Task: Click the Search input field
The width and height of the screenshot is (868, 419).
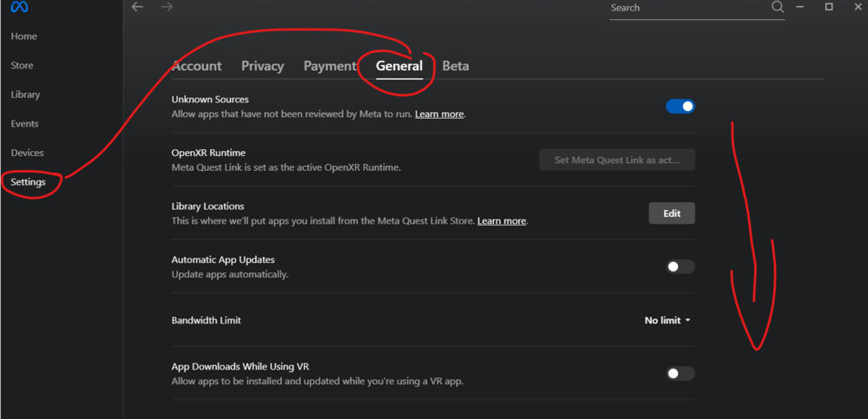Action: pos(686,8)
